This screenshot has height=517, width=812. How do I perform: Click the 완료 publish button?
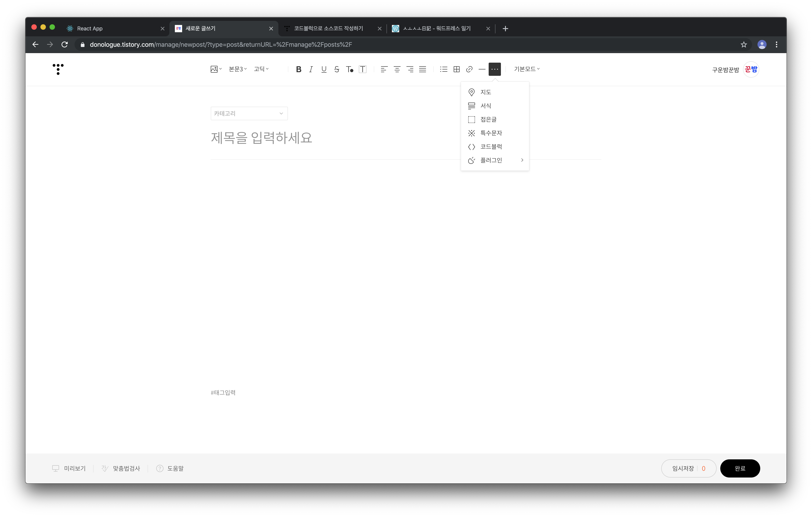(x=740, y=468)
